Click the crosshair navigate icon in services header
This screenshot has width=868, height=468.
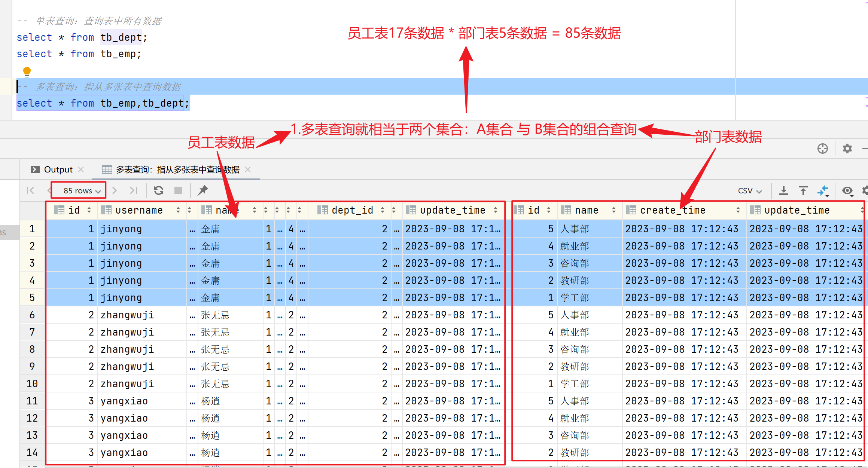click(x=823, y=149)
